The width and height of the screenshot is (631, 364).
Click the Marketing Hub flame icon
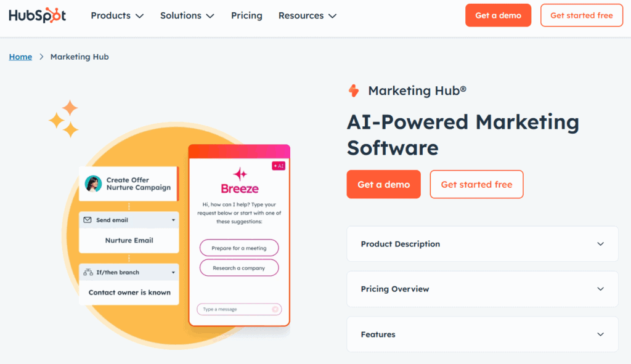point(353,90)
